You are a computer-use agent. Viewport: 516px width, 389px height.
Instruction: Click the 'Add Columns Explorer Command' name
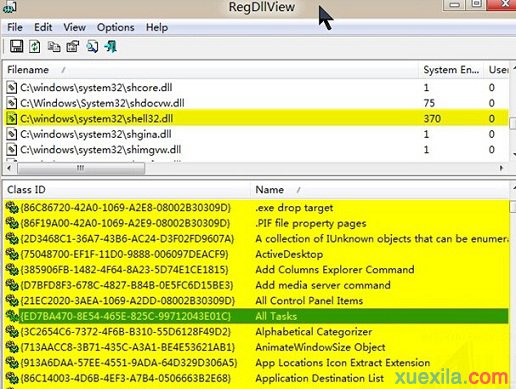tap(335, 269)
